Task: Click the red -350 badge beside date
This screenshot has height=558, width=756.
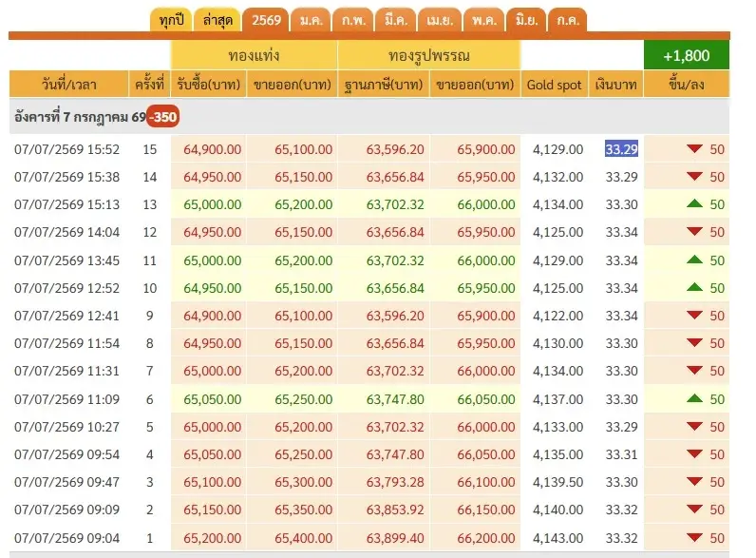Action: point(163,117)
